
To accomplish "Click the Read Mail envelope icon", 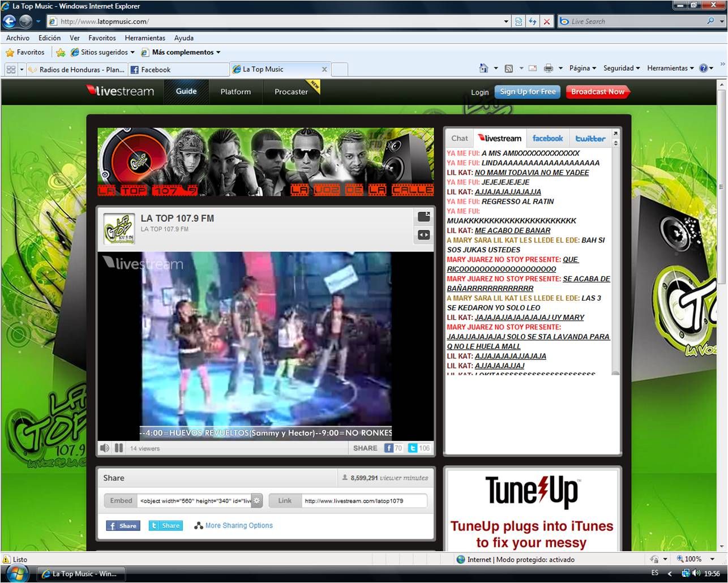I will [x=533, y=68].
